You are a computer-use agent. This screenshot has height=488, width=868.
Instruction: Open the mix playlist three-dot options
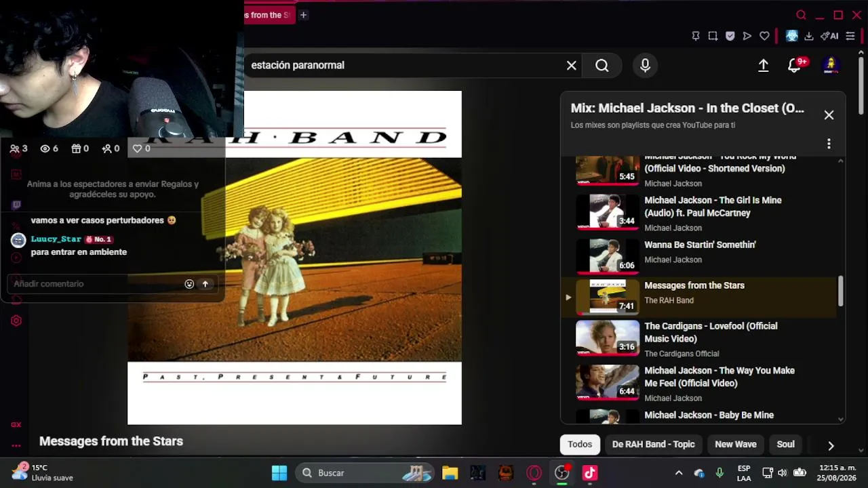pos(829,144)
